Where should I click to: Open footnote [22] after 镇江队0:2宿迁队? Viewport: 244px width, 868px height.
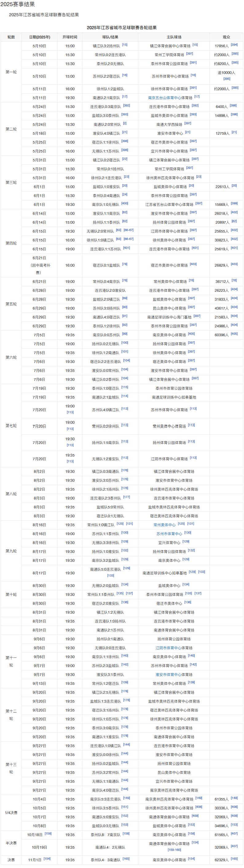click(x=124, y=159)
